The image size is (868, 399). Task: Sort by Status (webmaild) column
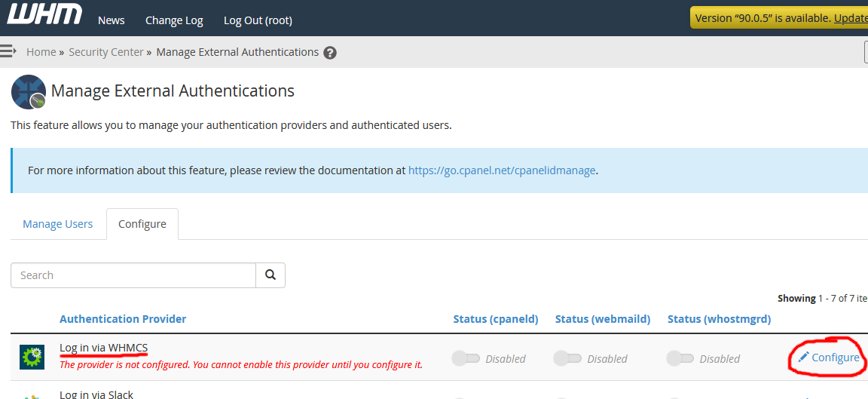pyautogui.click(x=602, y=318)
